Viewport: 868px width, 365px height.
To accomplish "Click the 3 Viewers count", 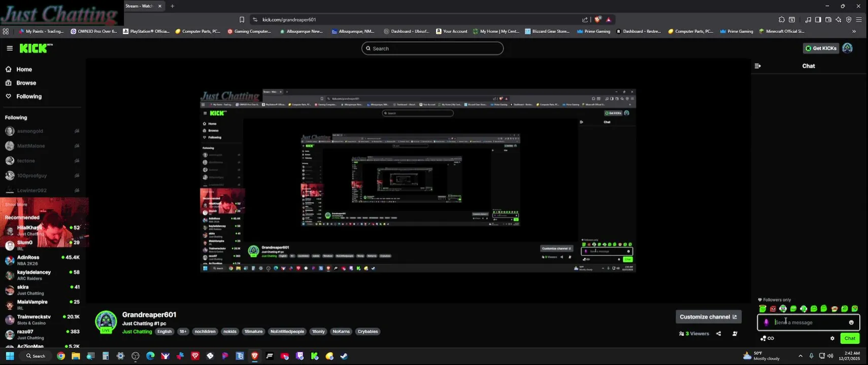I will click(x=694, y=334).
